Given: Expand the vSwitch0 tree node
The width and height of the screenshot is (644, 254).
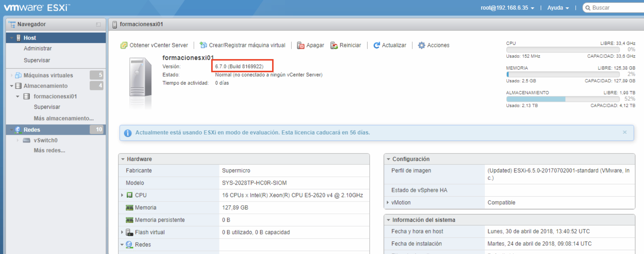Looking at the screenshot, I should pos(17,140).
